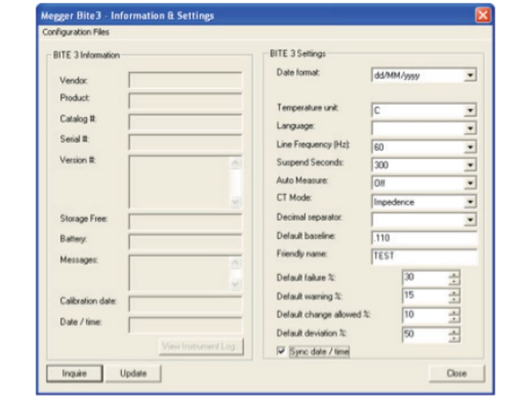Open the Language selection dropdown
The width and height of the screenshot is (532, 399).
click(x=470, y=128)
